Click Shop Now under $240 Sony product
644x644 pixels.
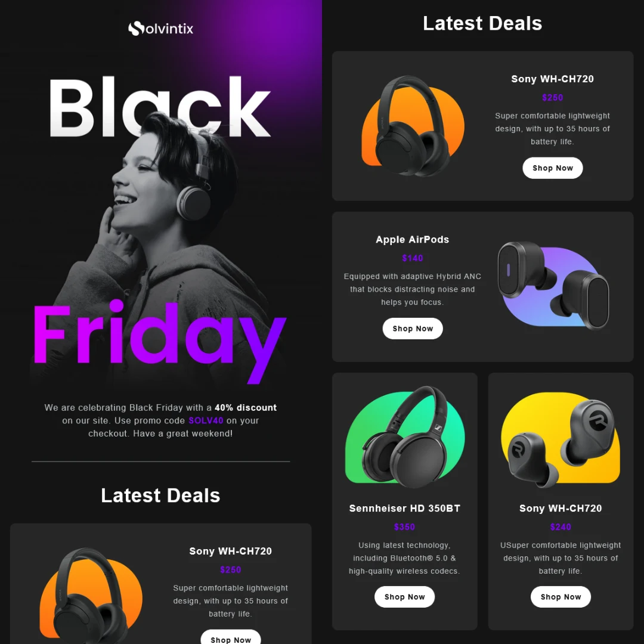(560, 597)
